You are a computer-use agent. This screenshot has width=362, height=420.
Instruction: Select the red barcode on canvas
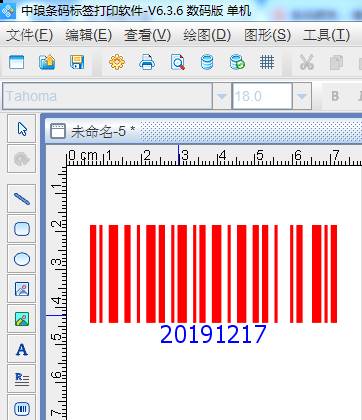point(213,274)
